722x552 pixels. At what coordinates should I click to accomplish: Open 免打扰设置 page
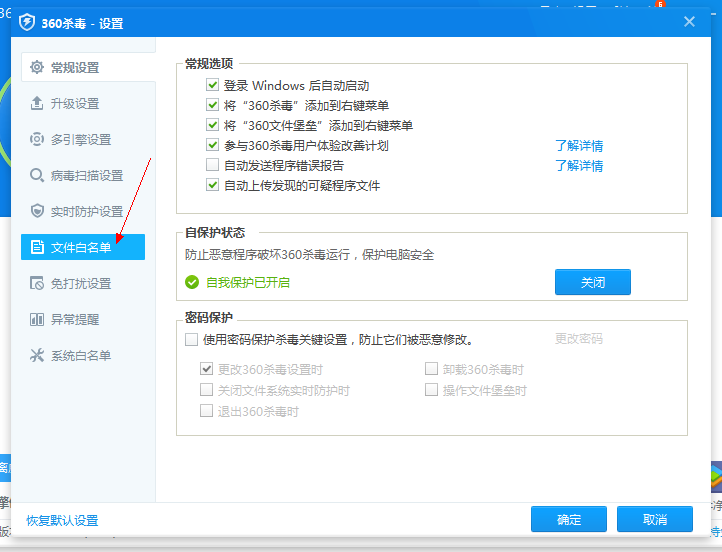pos(83,283)
